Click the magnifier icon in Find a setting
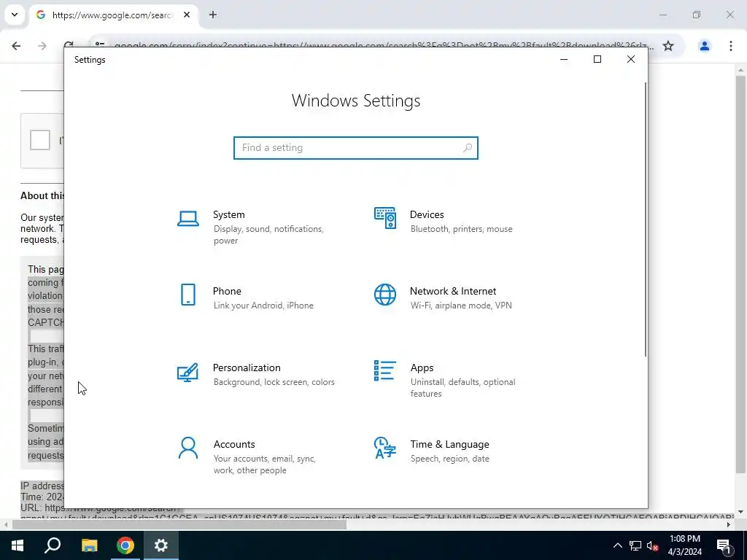This screenshot has height=560, width=747. pos(468,148)
